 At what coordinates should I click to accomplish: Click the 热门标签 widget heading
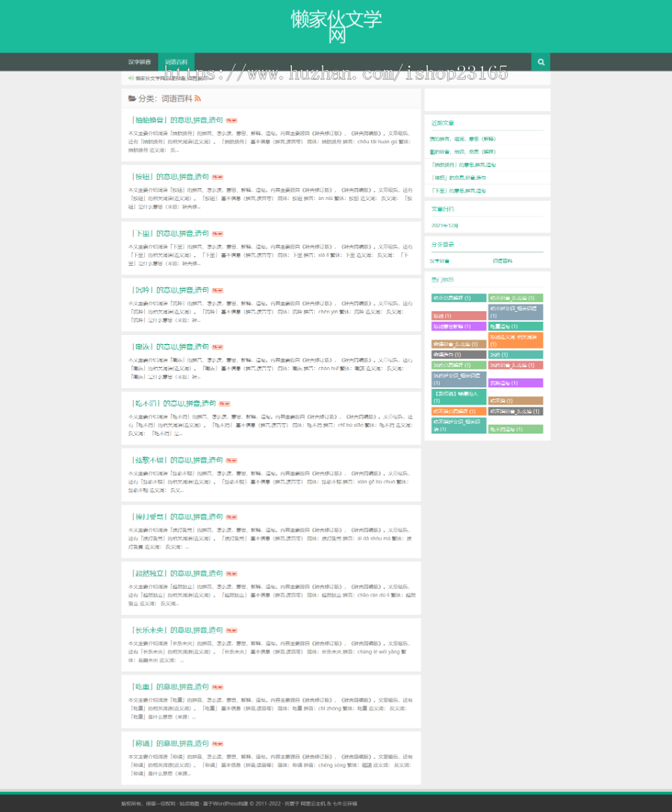pos(443,280)
